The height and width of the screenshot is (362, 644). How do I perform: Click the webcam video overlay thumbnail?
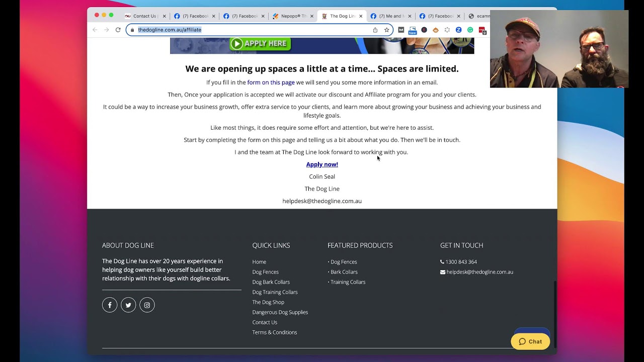click(559, 49)
